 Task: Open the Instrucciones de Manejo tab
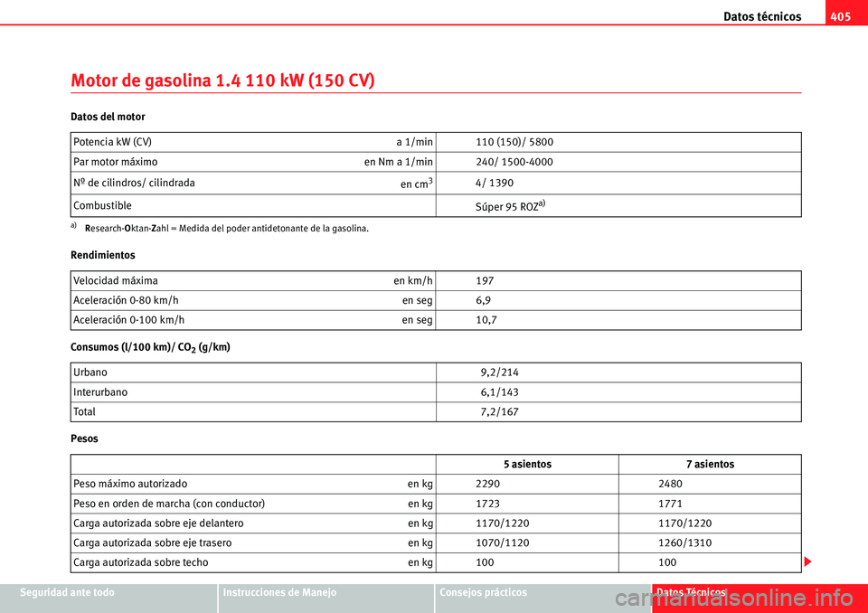point(326,598)
